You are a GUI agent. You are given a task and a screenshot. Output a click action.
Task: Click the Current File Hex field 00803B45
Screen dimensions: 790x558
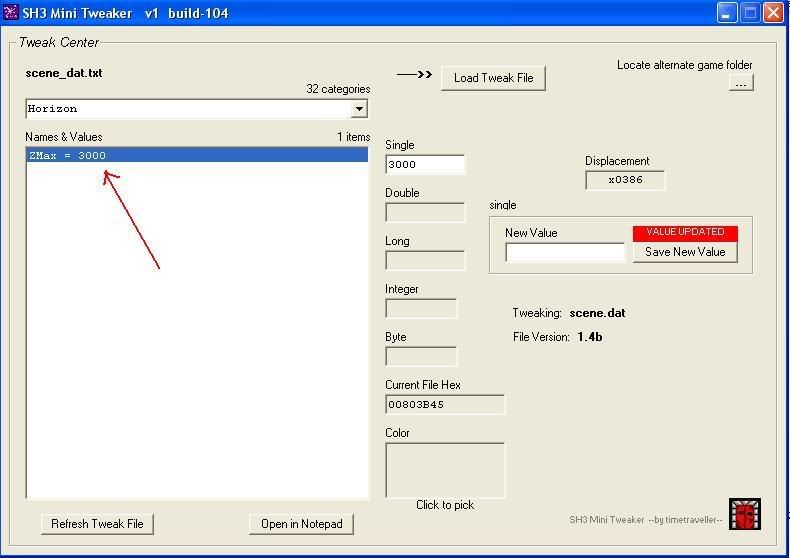click(445, 404)
